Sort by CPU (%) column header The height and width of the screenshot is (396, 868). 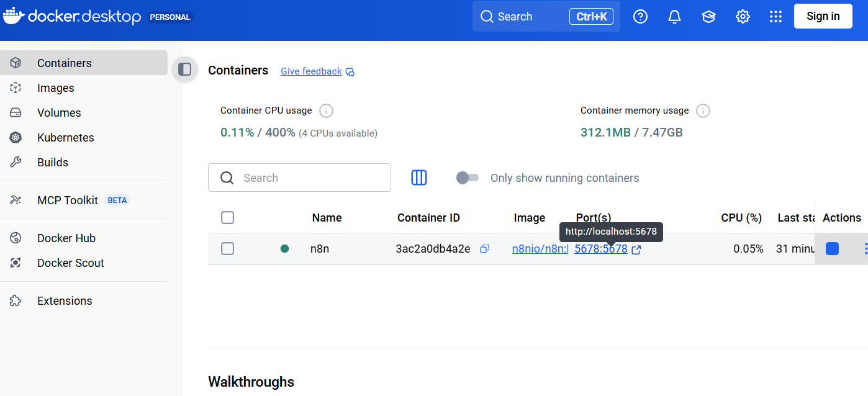point(741,218)
